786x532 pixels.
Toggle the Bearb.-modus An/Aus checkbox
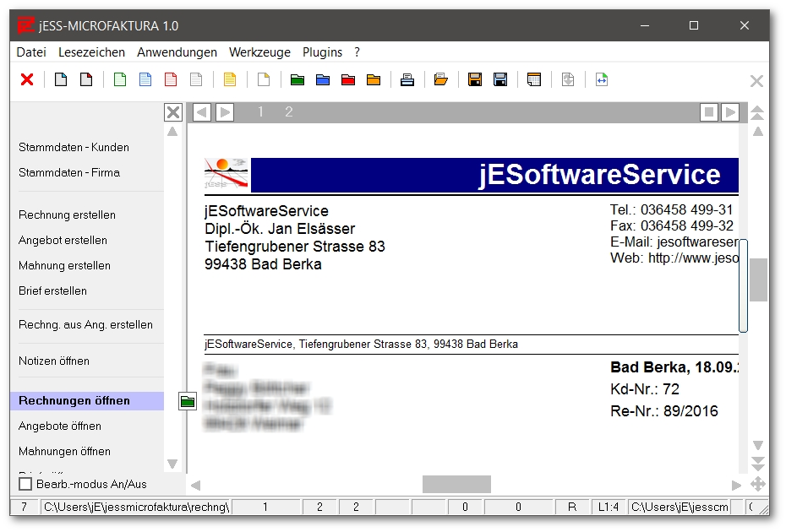pos(25,484)
